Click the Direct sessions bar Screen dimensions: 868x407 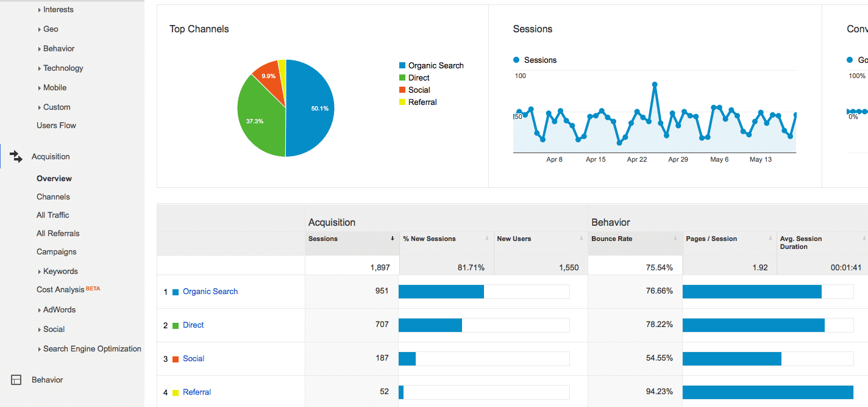(430, 325)
